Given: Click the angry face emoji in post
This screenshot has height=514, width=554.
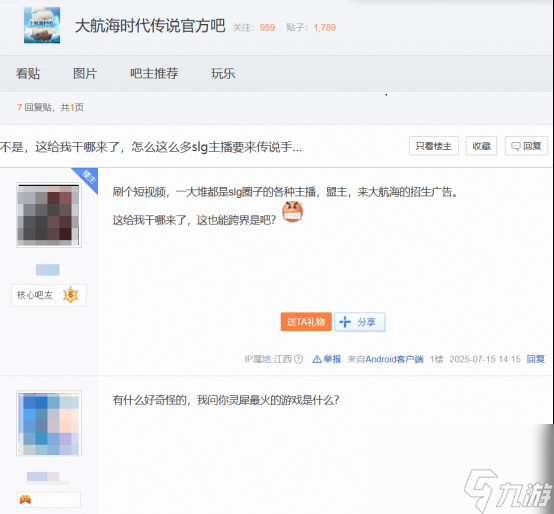Looking at the screenshot, I should [x=292, y=212].
